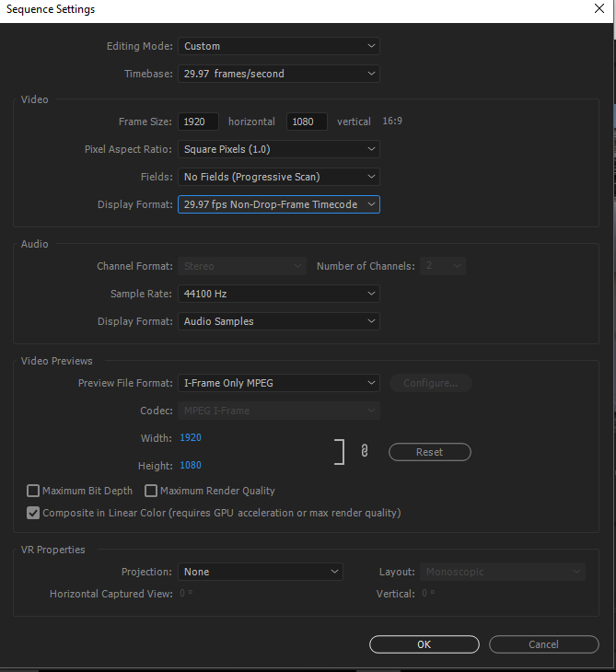Open the video Display Format dropdown
The image size is (616, 672).
(279, 204)
